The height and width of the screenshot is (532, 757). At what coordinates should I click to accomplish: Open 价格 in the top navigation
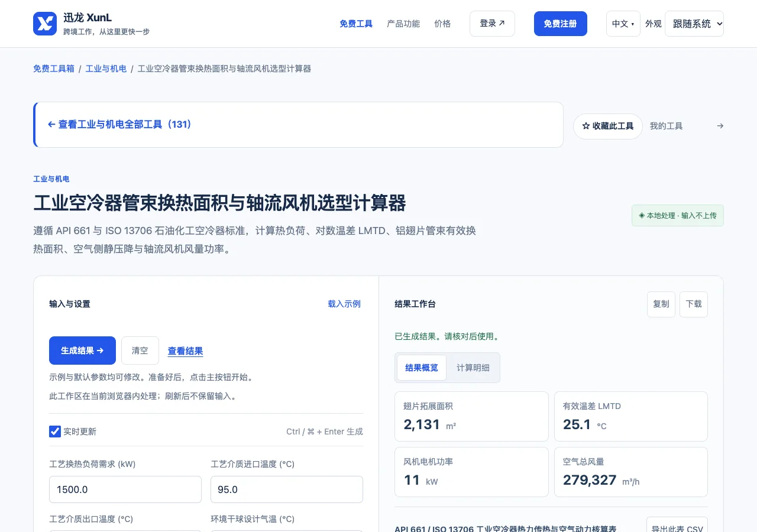(442, 24)
